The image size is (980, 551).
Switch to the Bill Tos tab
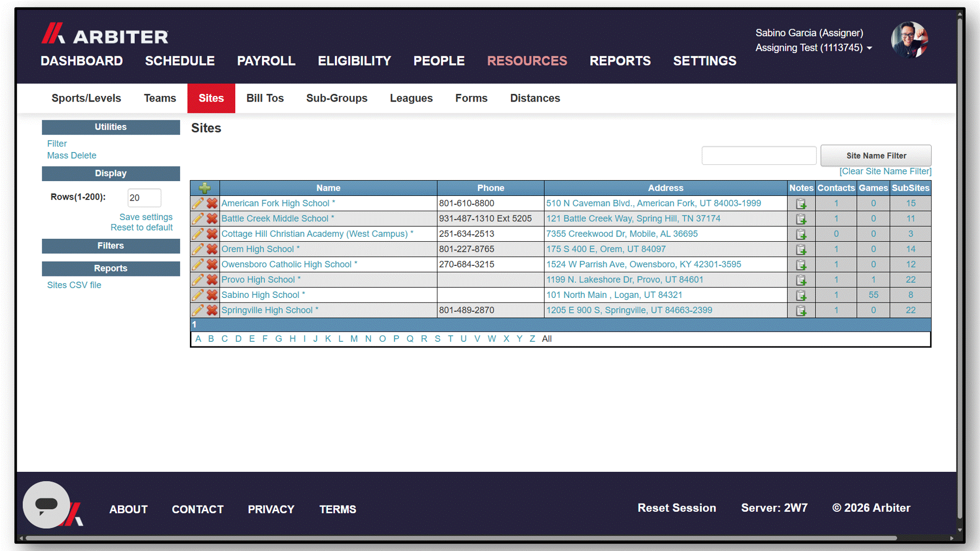pyautogui.click(x=265, y=98)
